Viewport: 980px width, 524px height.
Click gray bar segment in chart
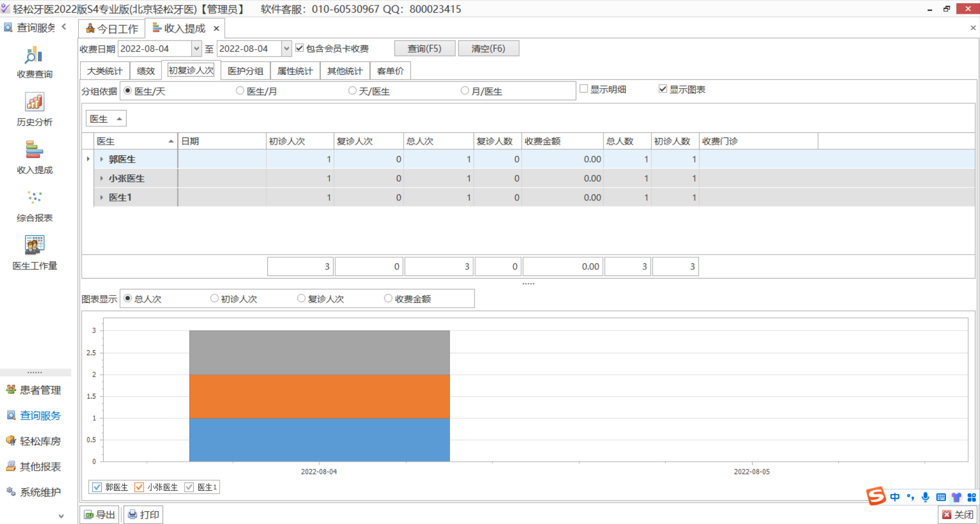(319, 353)
